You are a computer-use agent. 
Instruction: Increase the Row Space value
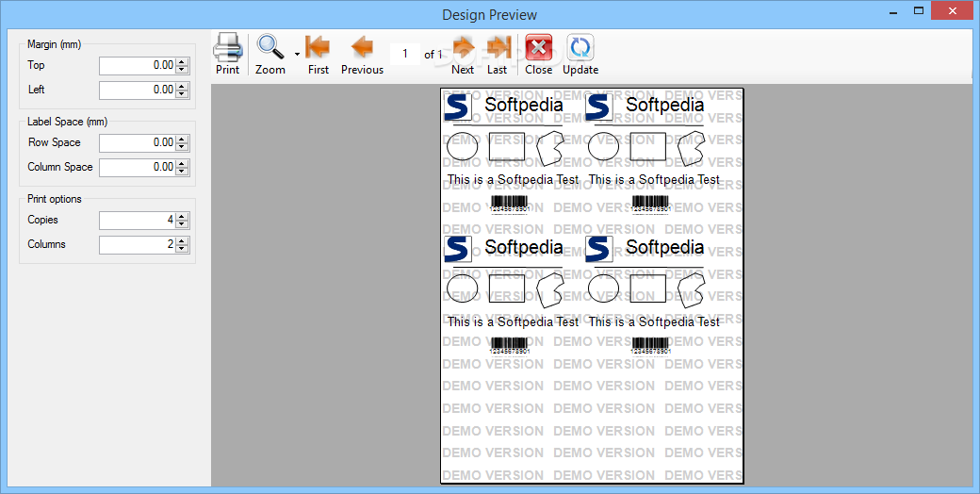click(x=182, y=139)
